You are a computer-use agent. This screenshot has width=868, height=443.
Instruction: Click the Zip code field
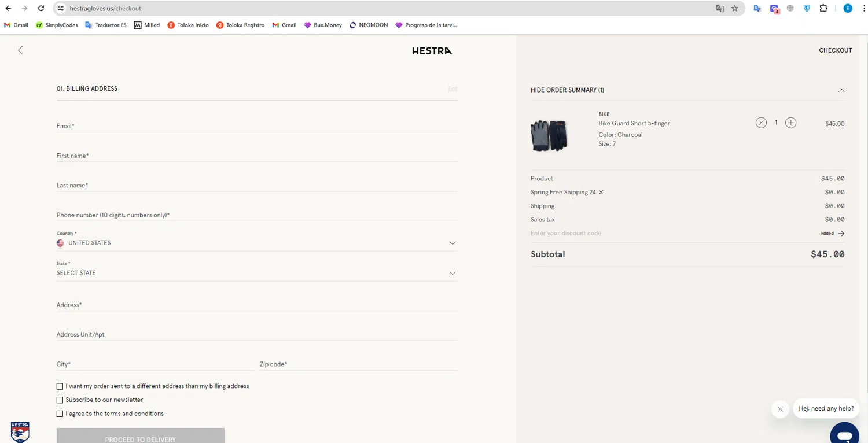coord(359,364)
